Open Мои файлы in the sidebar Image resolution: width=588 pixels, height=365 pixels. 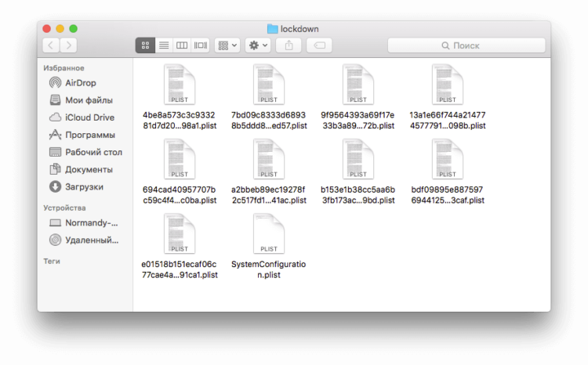(88, 100)
